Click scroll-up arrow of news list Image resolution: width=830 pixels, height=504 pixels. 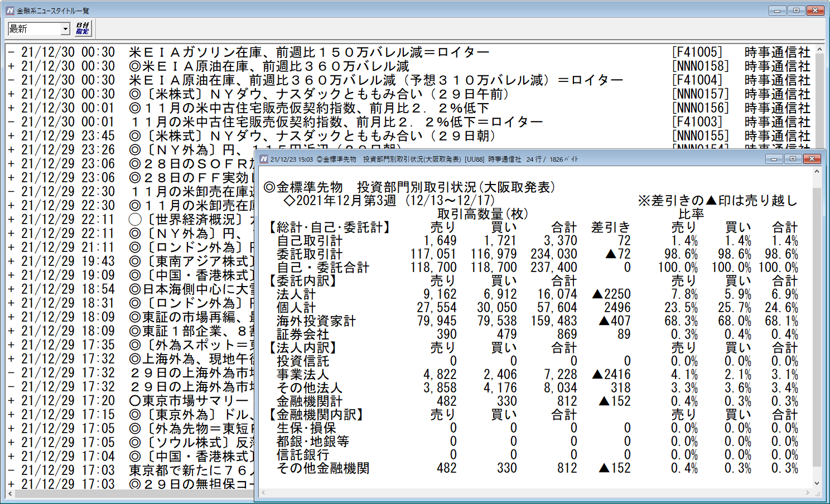(x=819, y=50)
